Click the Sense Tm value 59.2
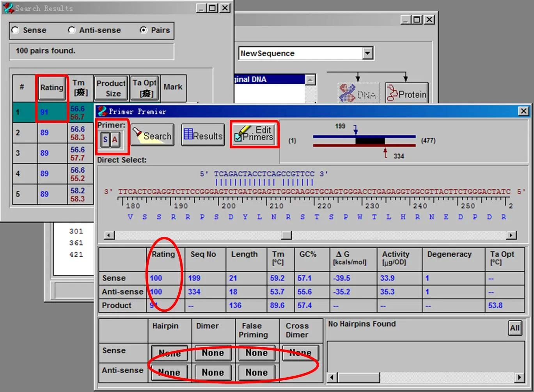The height and width of the screenshot is (392, 534). pyautogui.click(x=277, y=278)
